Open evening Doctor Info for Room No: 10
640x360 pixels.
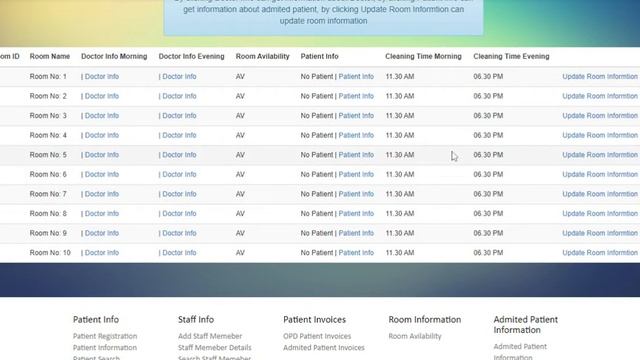click(x=179, y=253)
